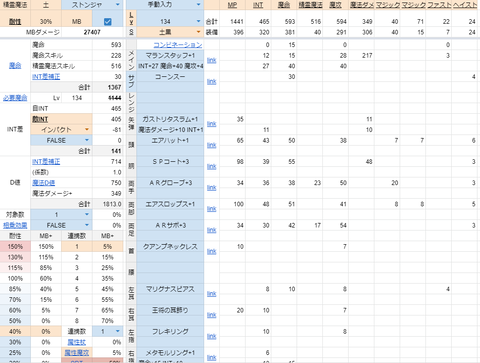Select the 合計 MP value 1441
Viewport: 480px width, 363px height.
pyautogui.click(x=232, y=22)
